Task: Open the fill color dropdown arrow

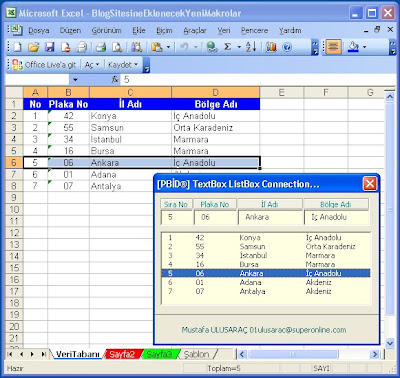Action: point(364,47)
